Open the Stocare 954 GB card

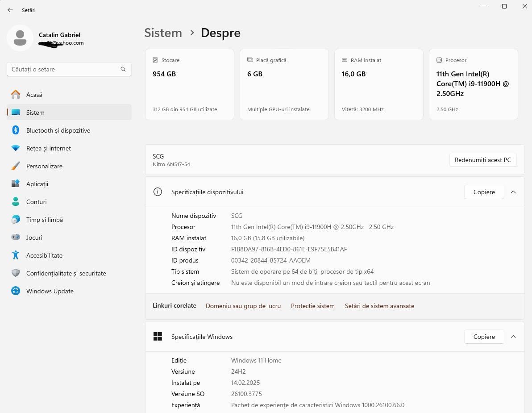[190, 84]
